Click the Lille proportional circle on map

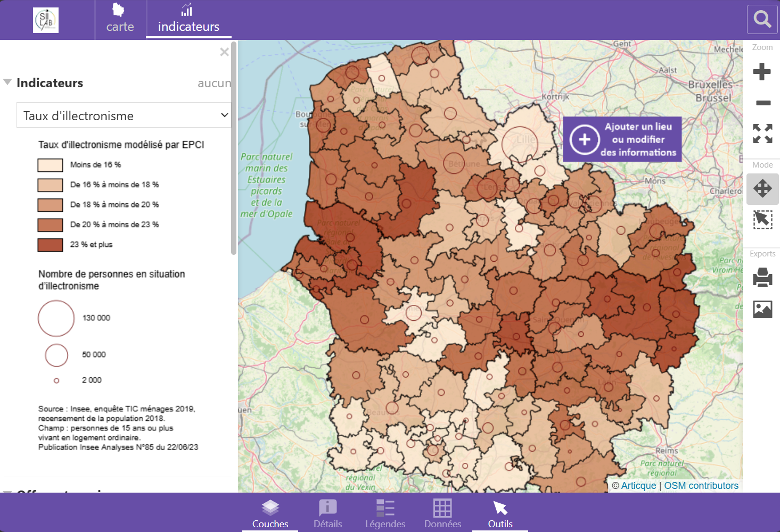(x=520, y=144)
